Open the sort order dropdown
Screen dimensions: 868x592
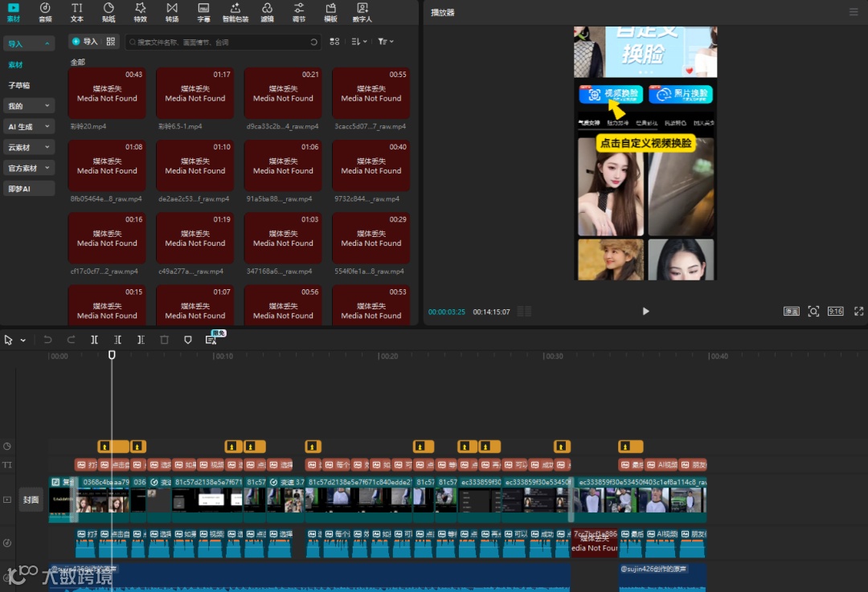359,42
